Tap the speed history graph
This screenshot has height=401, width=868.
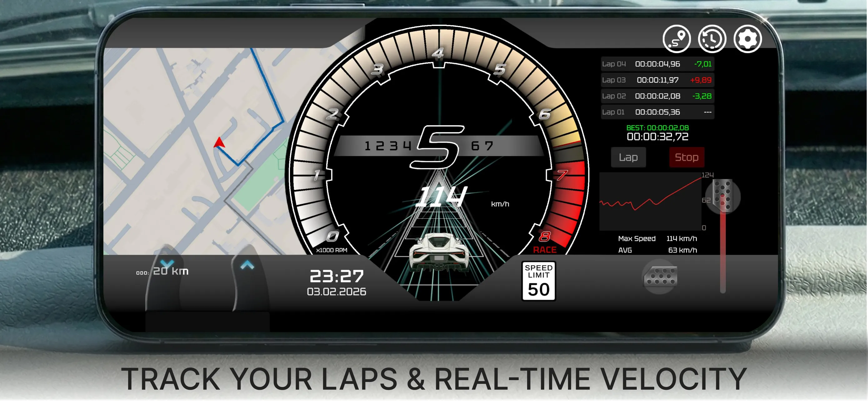(x=650, y=202)
